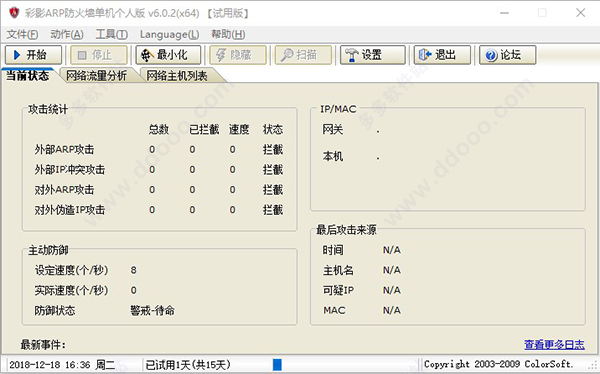Click the 时间 N/A value
The height and width of the screenshot is (374, 600).
[392, 250]
